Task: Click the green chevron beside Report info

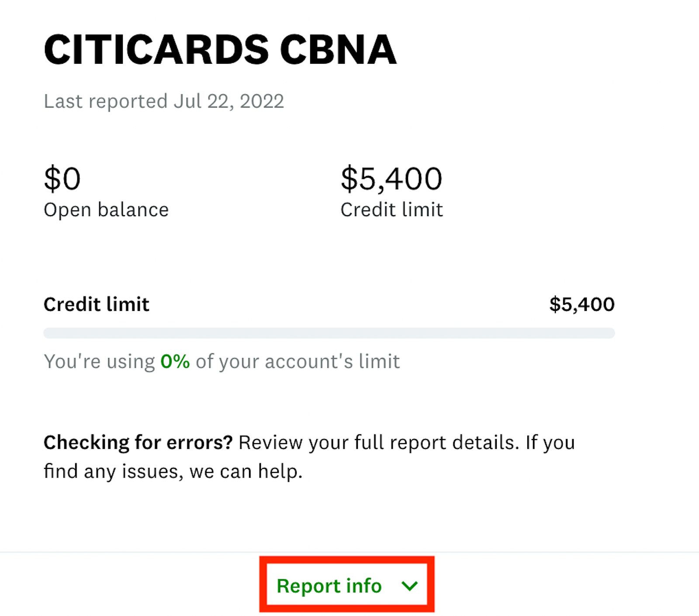Action: pyautogui.click(x=409, y=586)
